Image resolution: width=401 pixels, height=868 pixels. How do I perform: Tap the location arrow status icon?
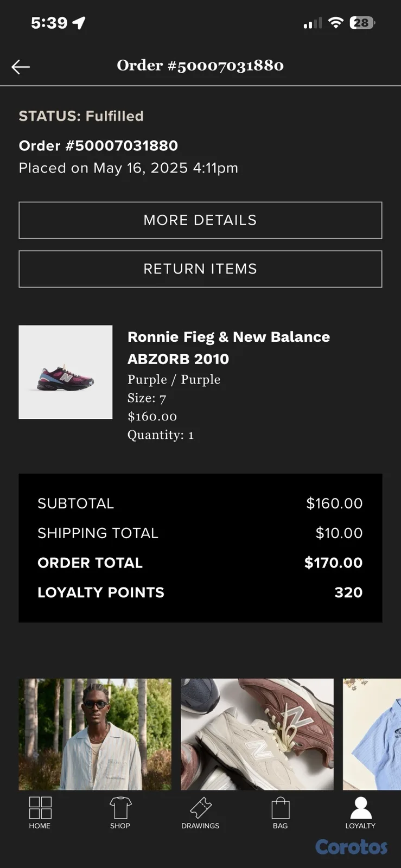point(79,23)
